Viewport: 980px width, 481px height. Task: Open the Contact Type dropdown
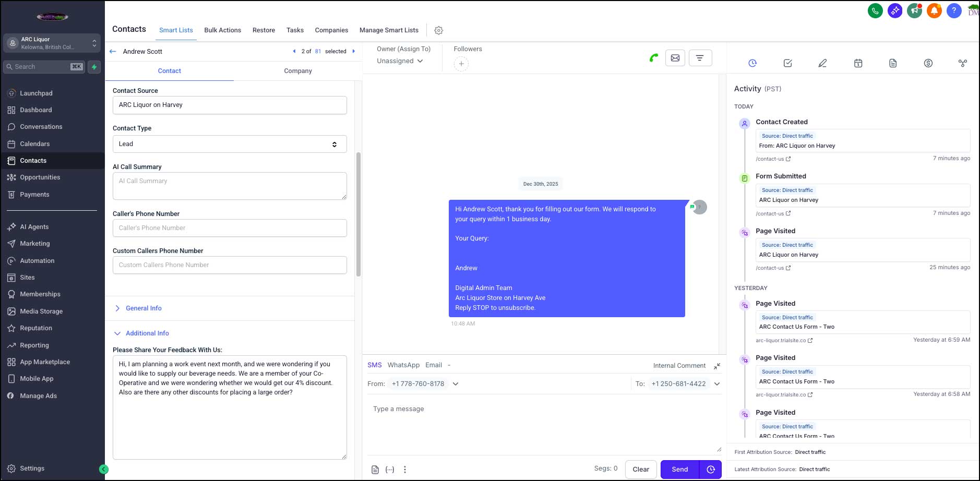pyautogui.click(x=230, y=144)
